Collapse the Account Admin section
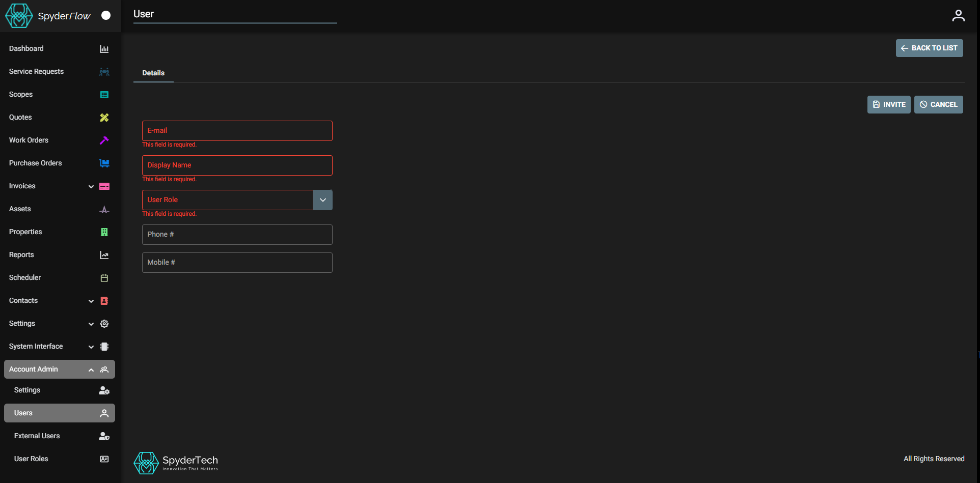The height and width of the screenshot is (483, 980). [91, 370]
